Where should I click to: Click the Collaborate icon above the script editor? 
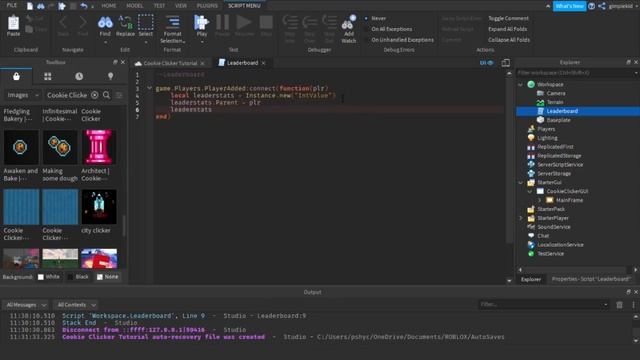(486, 63)
